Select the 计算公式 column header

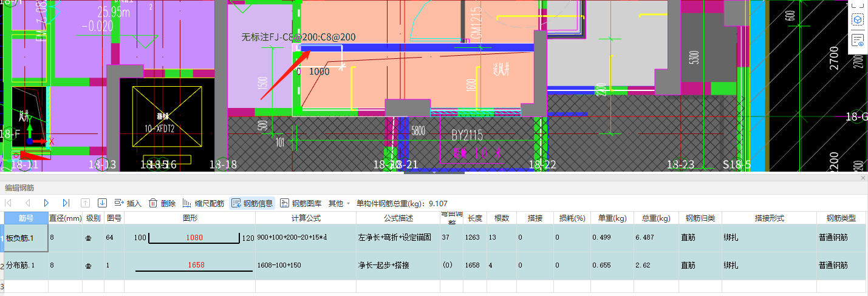(x=306, y=218)
